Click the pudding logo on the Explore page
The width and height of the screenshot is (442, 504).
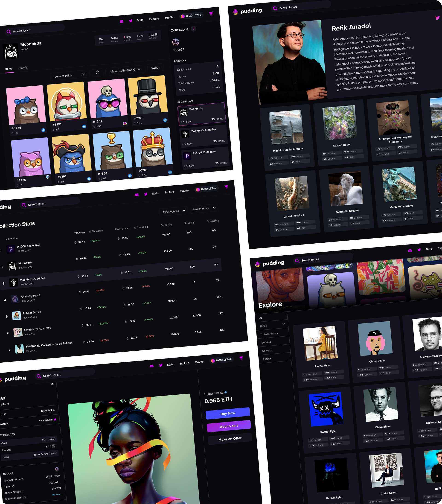269,264
